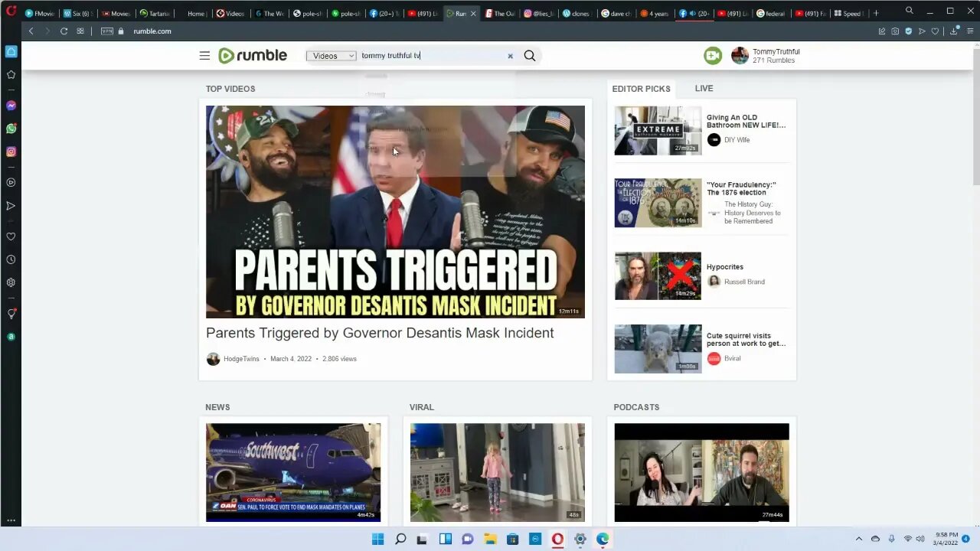Viewport: 980px width, 551px height.
Task: Open the Podcasts section heading
Action: tap(636, 407)
